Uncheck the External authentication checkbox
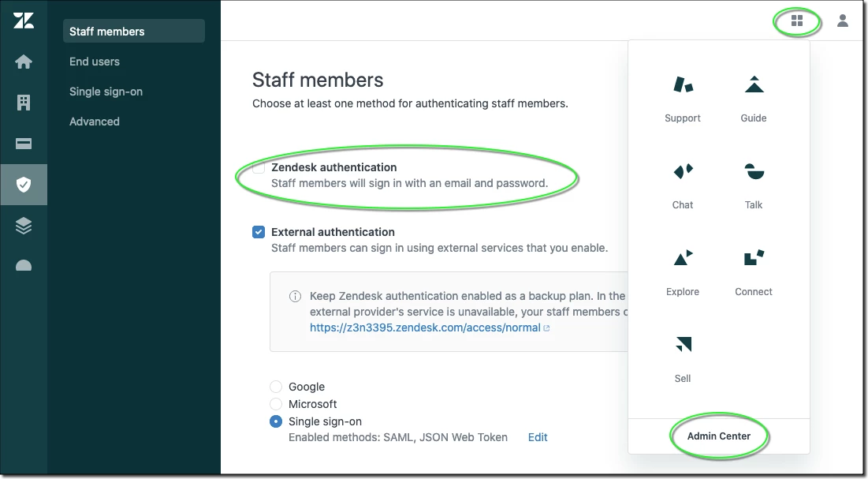 tap(259, 232)
